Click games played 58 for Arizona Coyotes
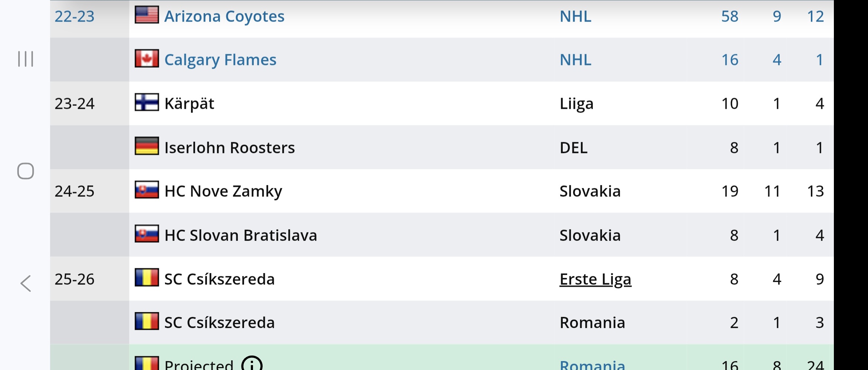This screenshot has height=370, width=868. [x=729, y=16]
